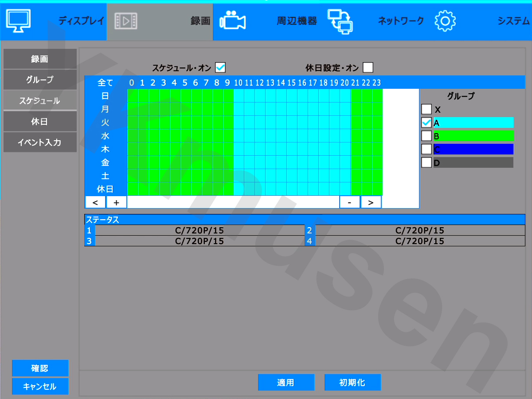The height and width of the screenshot is (399, 532).
Task: Select the 火 row header
Action: [x=106, y=122]
